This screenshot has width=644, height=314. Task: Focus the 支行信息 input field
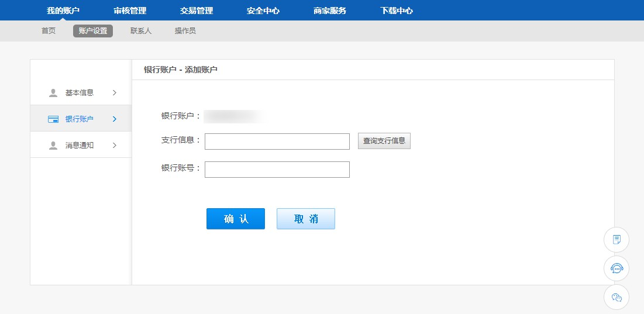pyautogui.click(x=277, y=142)
